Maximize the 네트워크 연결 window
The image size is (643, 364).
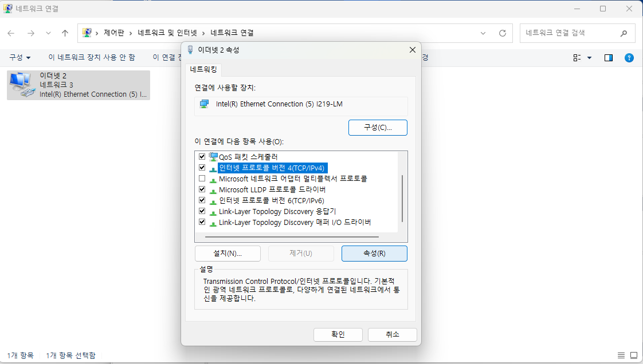click(603, 9)
